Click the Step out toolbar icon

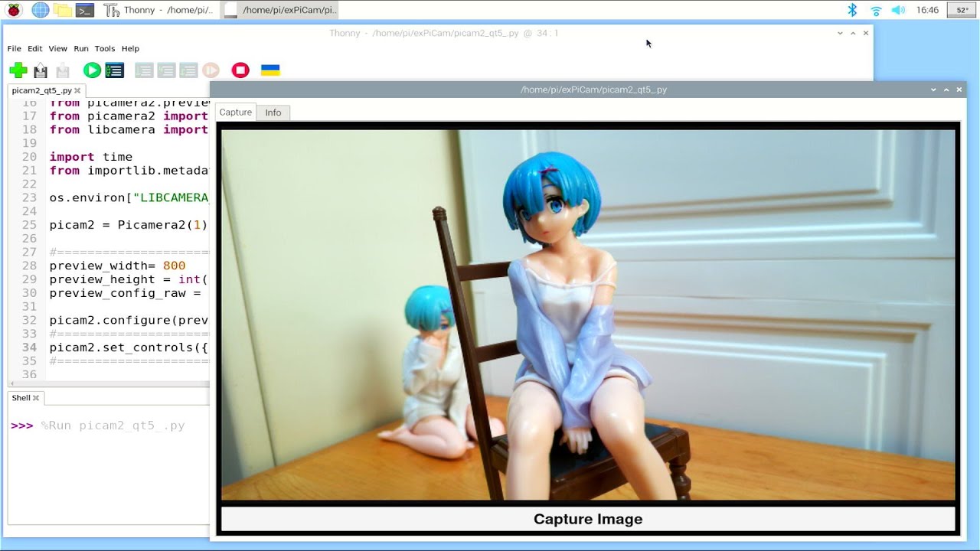pyautogui.click(x=188, y=70)
